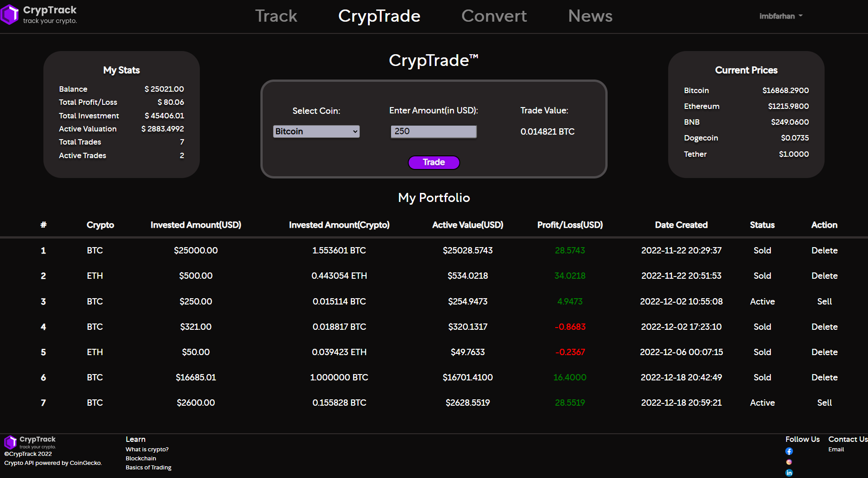Click the Current Prices panel title
This screenshot has height=478, width=868.
(746, 70)
